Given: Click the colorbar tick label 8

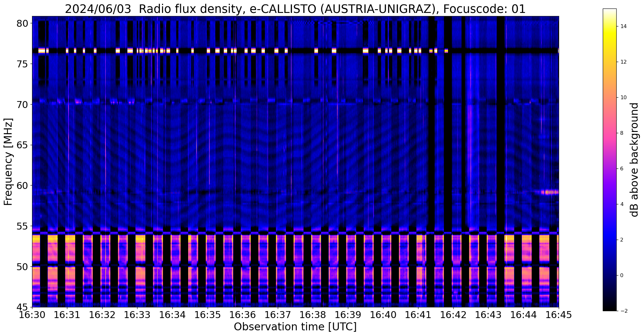Looking at the screenshot, I should 621,133.
